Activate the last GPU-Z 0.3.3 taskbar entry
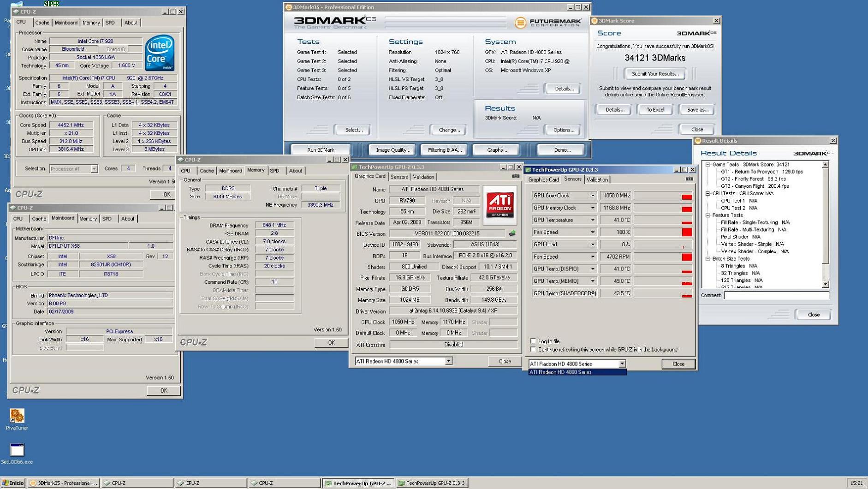Image resolution: width=868 pixels, height=489 pixels. (x=432, y=483)
